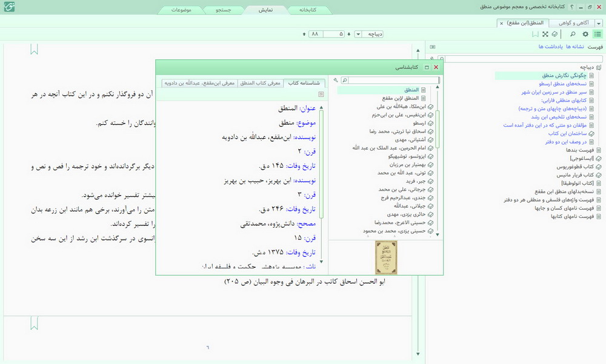The width and height of the screenshot is (606, 364).
Task: Go to the previous page with the up arrow
Action: pyautogui.click(x=304, y=34)
